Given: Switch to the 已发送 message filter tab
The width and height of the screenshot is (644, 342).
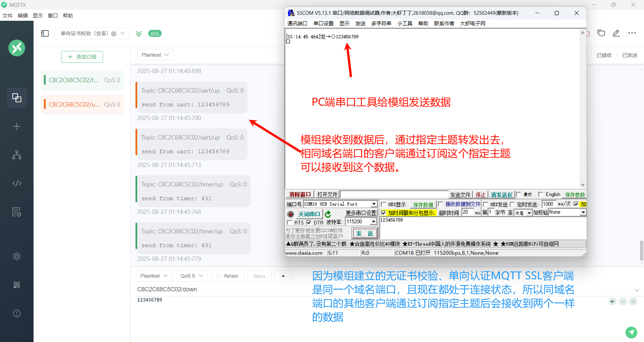Looking at the screenshot, I should point(630,55).
